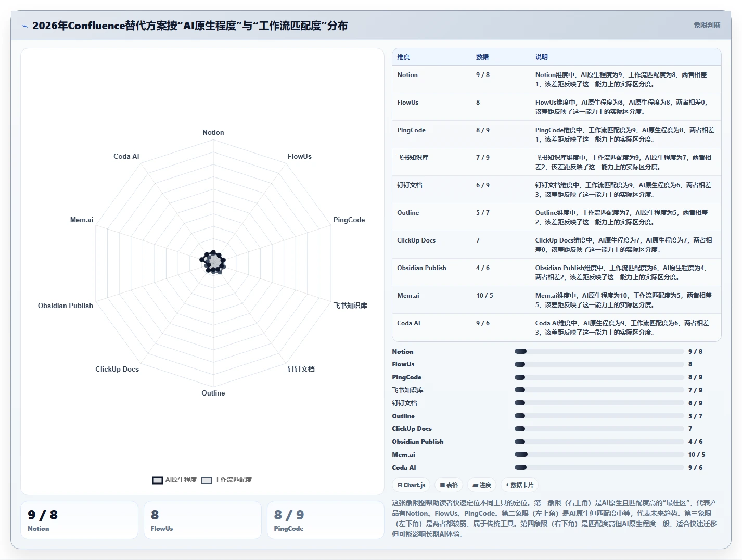
Task: Click the ClickUp Docs progress bar
Action: point(599,429)
